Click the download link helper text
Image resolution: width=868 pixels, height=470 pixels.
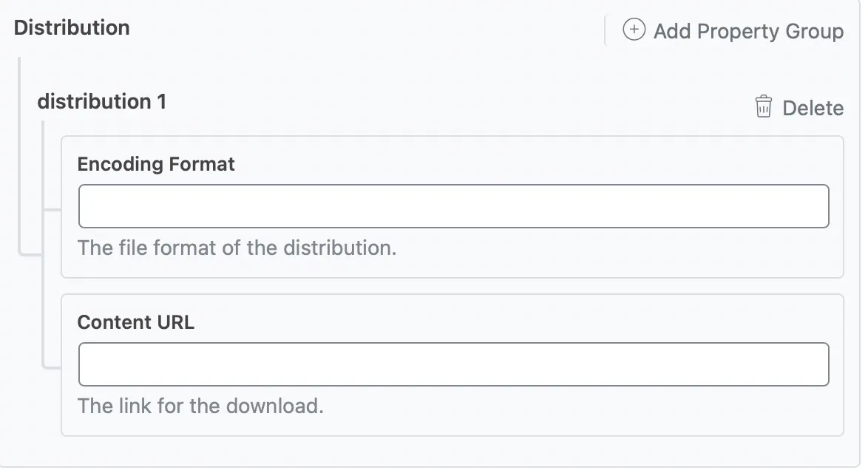(x=201, y=406)
